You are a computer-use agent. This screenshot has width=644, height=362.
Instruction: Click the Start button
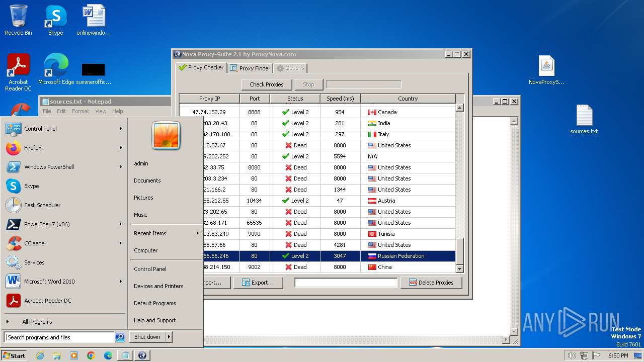pyautogui.click(x=14, y=355)
